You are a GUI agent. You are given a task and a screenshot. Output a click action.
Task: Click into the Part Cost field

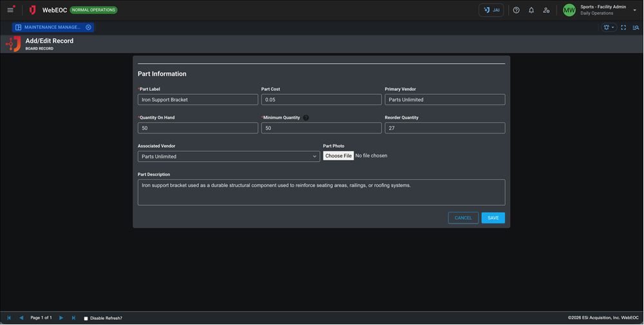(321, 100)
